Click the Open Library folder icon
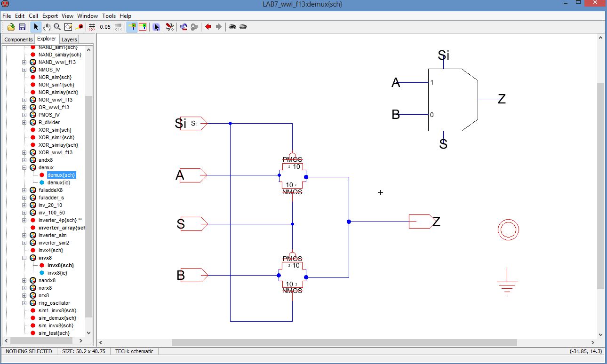Screen dimensions: 607x364 tap(11, 27)
